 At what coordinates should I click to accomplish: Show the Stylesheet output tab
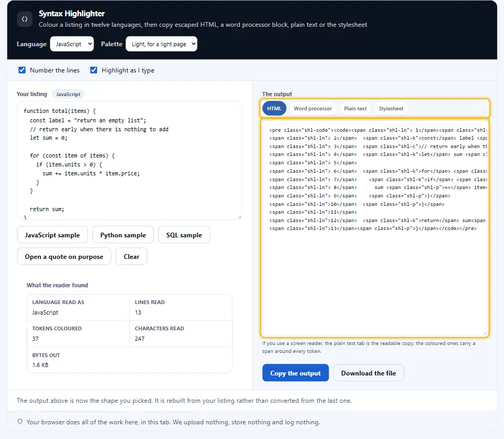tap(391, 108)
